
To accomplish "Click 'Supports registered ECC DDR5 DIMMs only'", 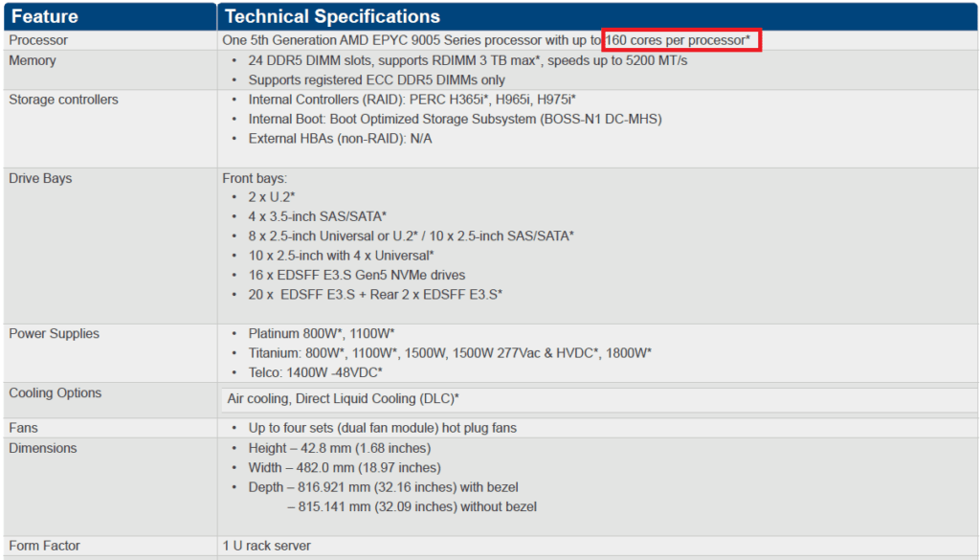I will coord(376,80).
